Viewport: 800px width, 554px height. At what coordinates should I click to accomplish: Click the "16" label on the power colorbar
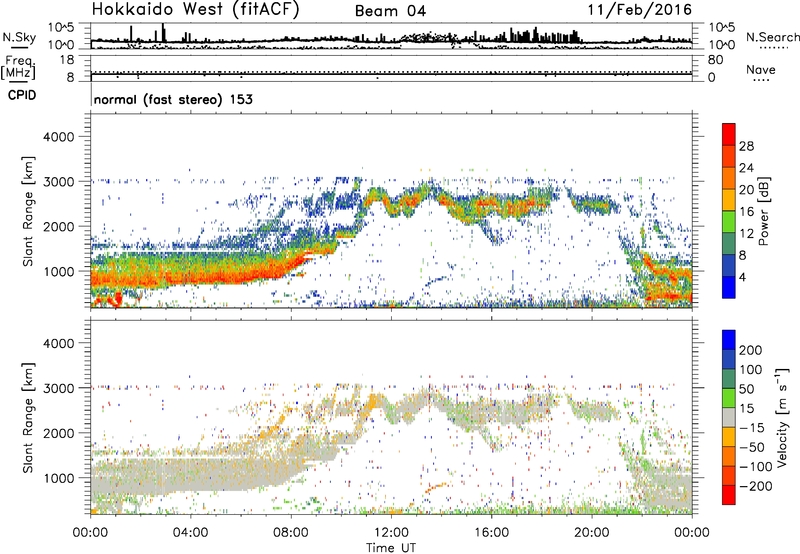pyautogui.click(x=746, y=212)
